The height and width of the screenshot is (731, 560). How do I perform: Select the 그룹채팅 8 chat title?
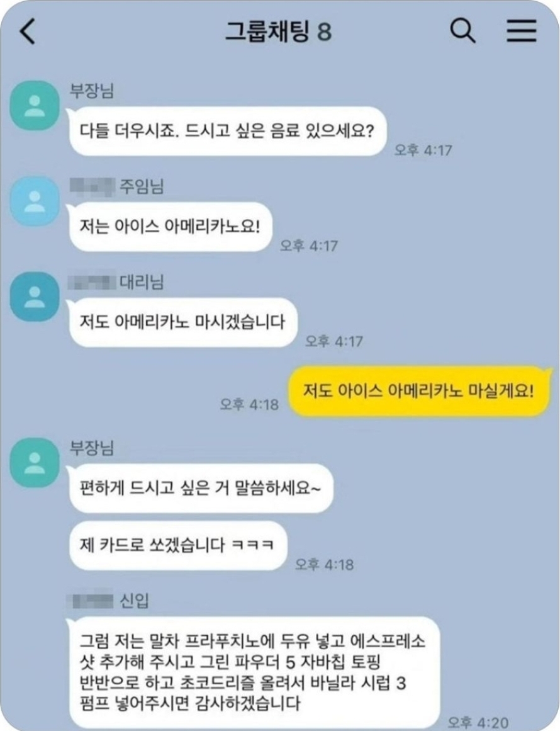click(279, 31)
